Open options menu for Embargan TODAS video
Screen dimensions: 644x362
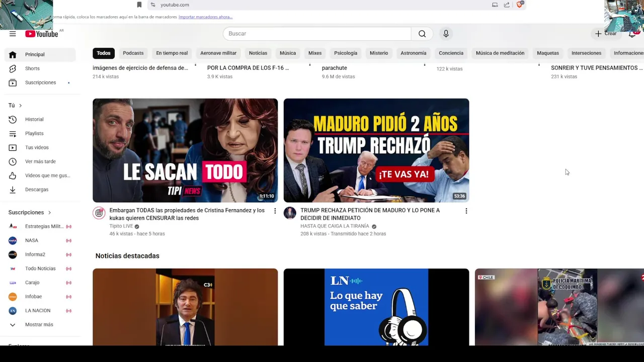(275, 211)
